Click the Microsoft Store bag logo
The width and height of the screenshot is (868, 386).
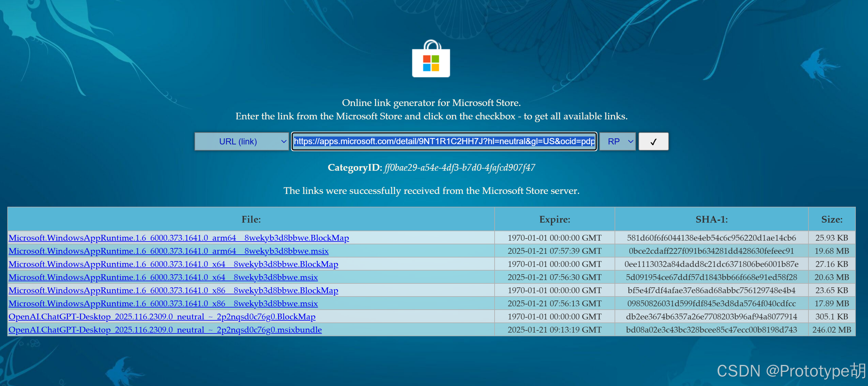[431, 59]
